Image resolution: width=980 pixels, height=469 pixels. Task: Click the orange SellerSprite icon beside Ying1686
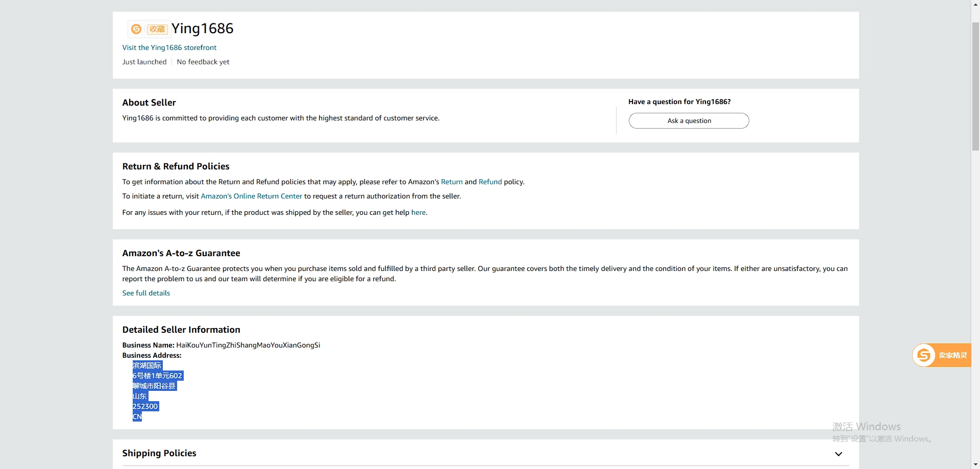(136, 29)
